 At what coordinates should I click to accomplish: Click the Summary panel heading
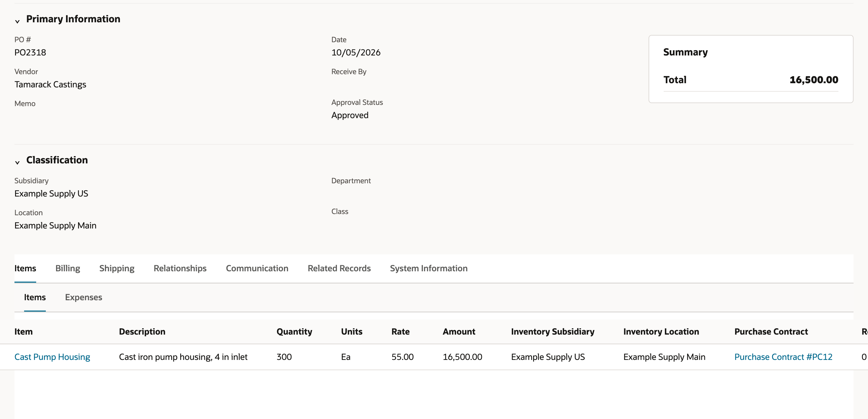pyautogui.click(x=685, y=52)
